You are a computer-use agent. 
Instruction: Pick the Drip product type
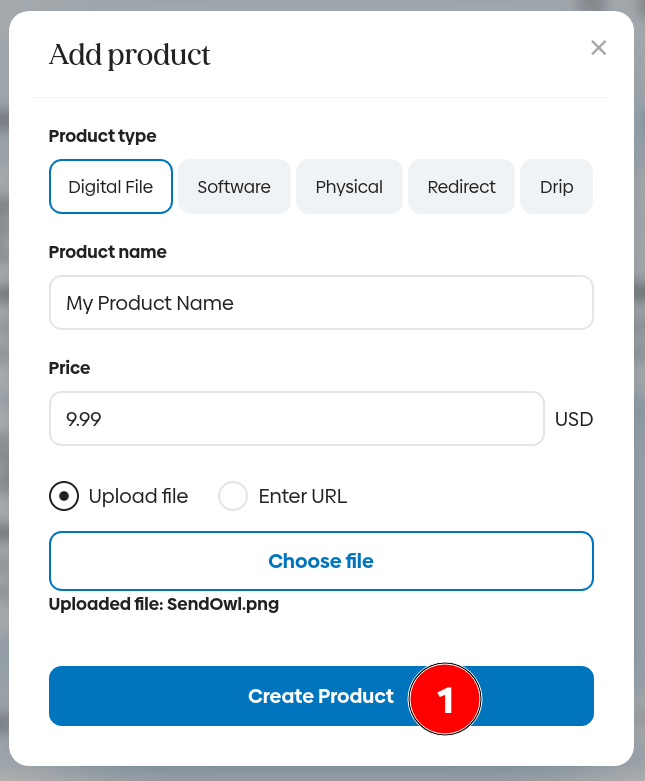point(556,187)
